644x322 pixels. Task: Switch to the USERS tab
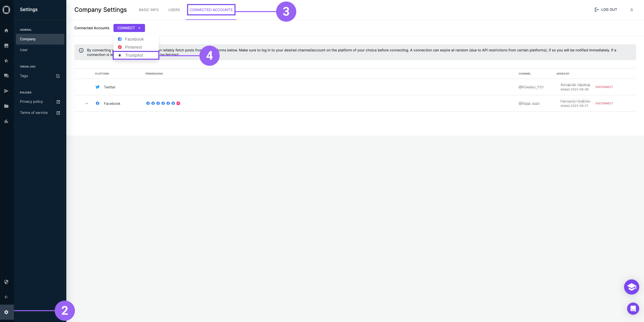[x=174, y=10]
